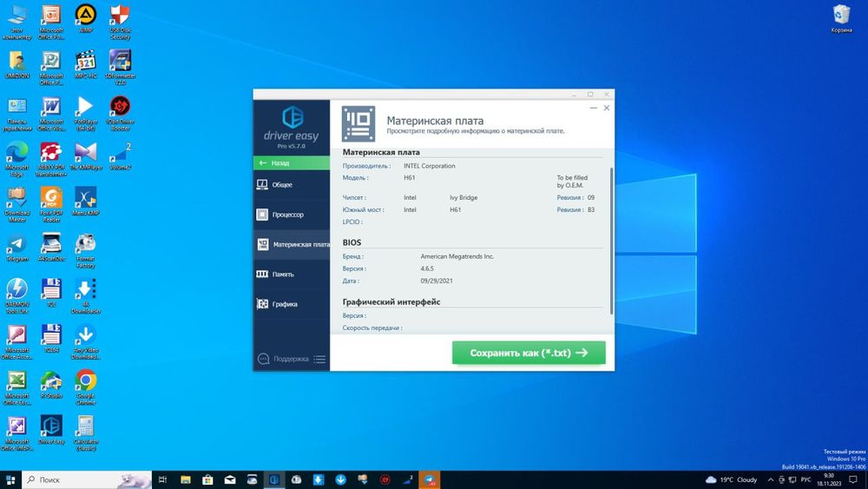Launch Calculator (classic) desktop shortcut
Screen dimensions: 868x489
[x=86, y=433]
